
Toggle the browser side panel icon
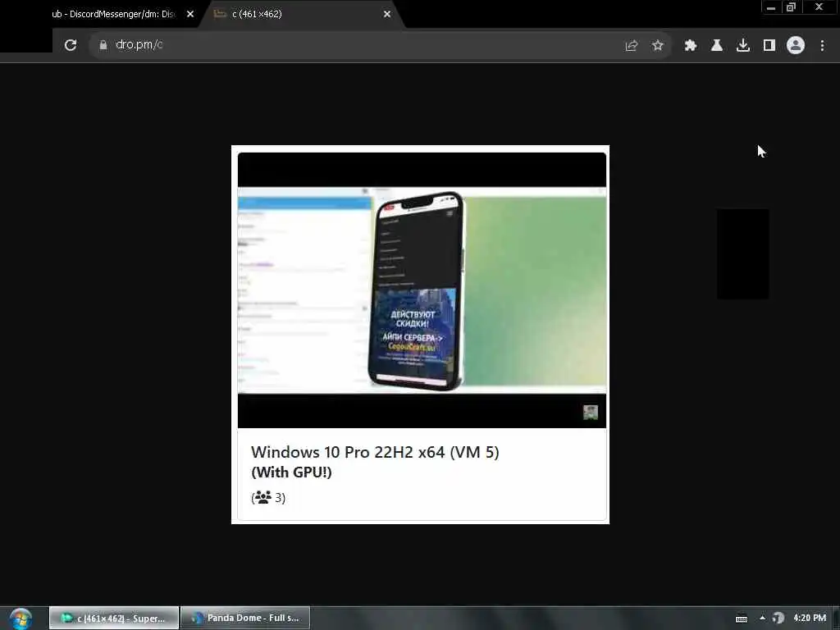[x=769, y=46]
